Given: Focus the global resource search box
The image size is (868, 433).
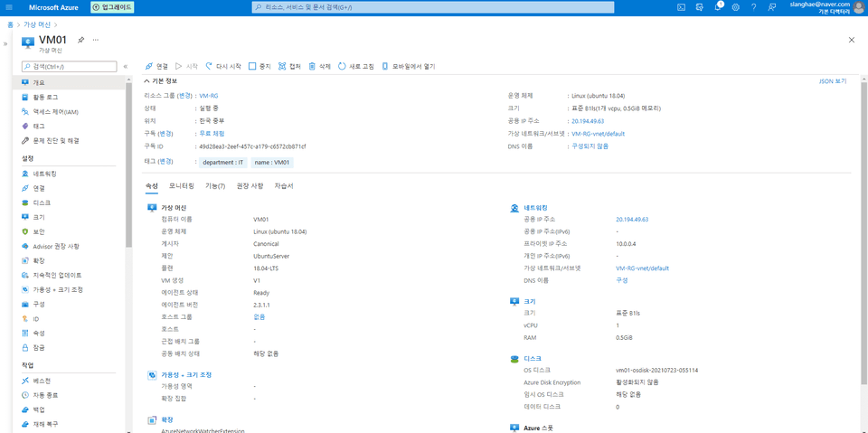Looking at the screenshot, I should pos(433,7).
